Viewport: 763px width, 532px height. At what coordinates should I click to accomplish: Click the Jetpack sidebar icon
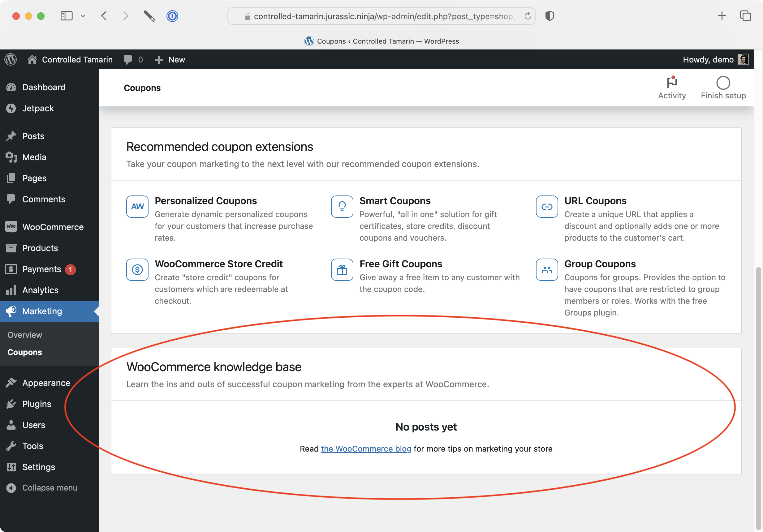pos(11,108)
